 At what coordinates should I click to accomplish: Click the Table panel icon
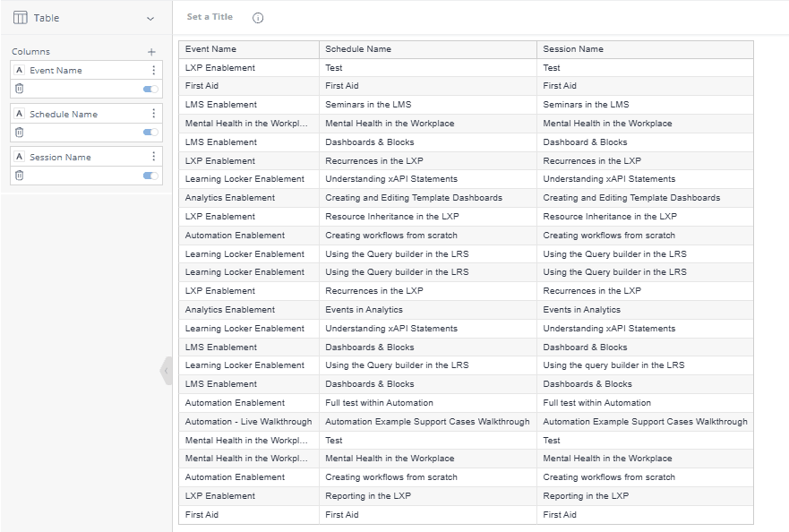(19, 18)
